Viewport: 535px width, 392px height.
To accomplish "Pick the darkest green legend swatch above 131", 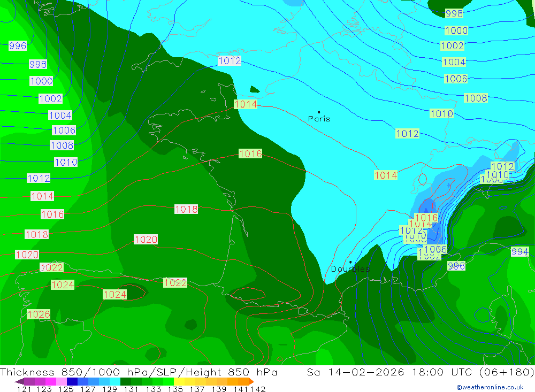I will (126, 381).
